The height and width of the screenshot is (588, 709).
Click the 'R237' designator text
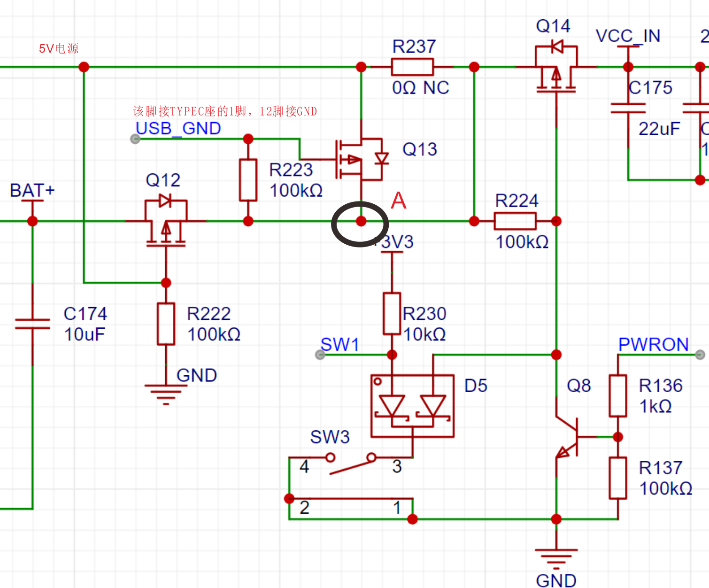pos(414,46)
